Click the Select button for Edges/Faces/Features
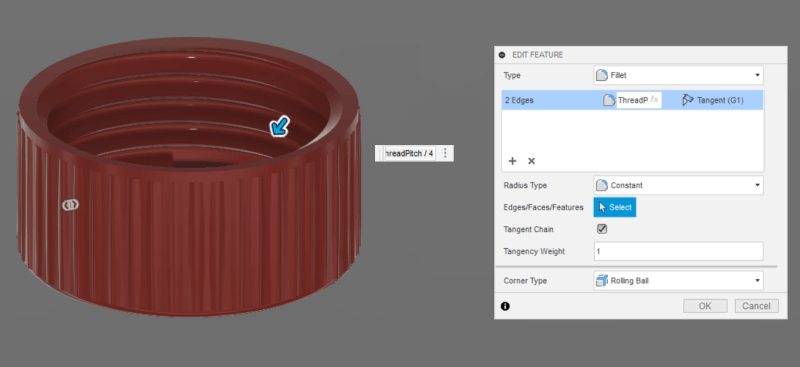800x367 pixels. 615,207
